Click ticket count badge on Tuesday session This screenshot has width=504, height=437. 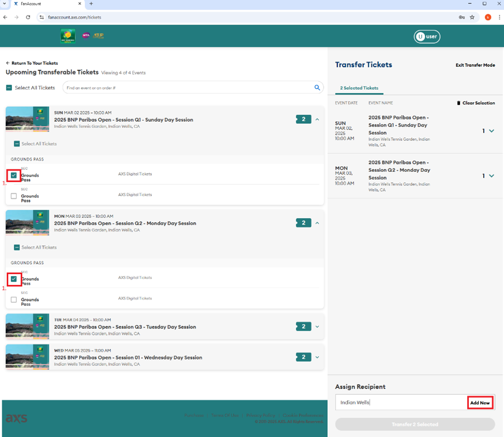(x=304, y=327)
